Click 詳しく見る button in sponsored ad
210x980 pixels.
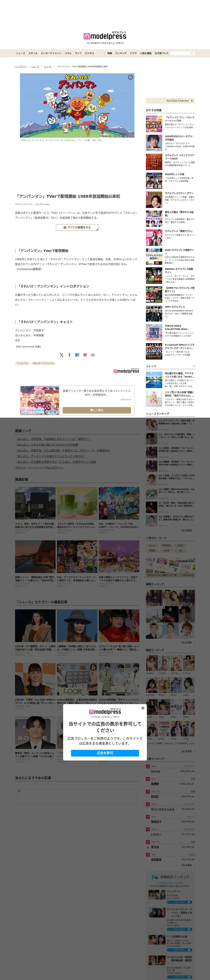[x=97, y=410]
